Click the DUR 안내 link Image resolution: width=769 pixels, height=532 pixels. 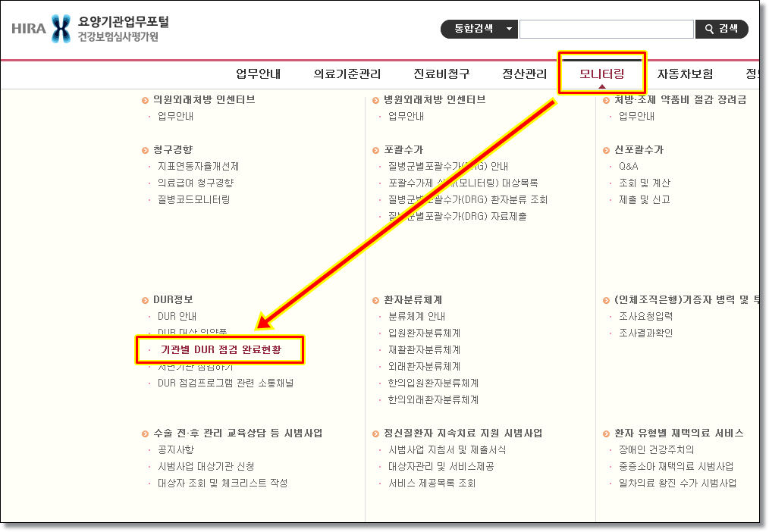(177, 316)
